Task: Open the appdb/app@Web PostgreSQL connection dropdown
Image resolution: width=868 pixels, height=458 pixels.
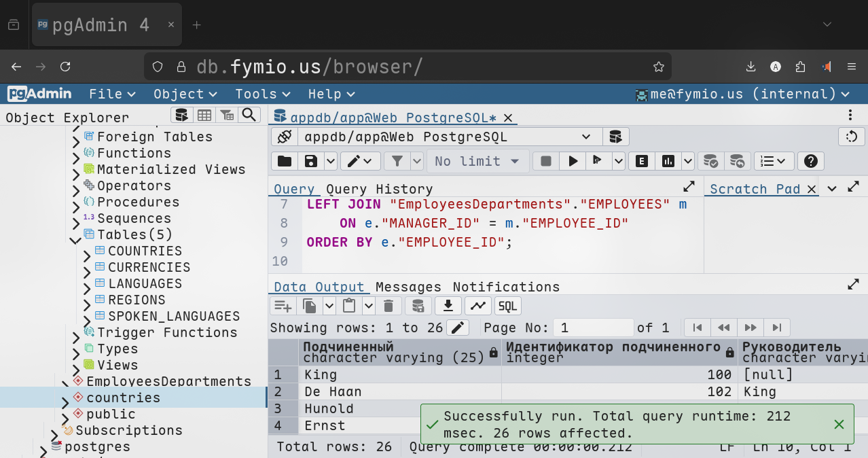Action: [447, 137]
